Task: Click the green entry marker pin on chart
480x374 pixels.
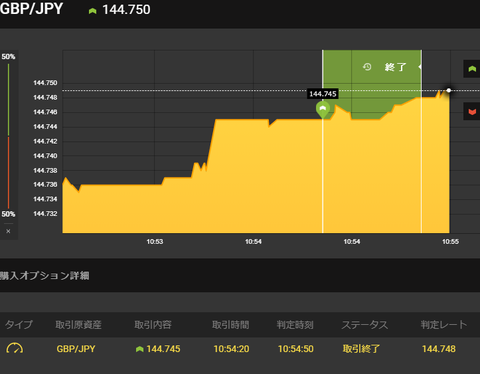Action: point(323,110)
